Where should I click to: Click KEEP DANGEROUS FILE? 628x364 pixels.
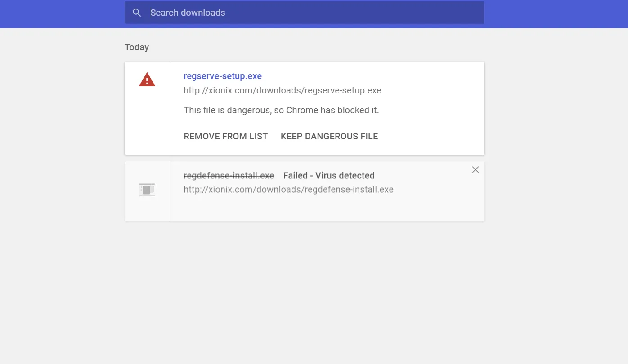click(329, 136)
